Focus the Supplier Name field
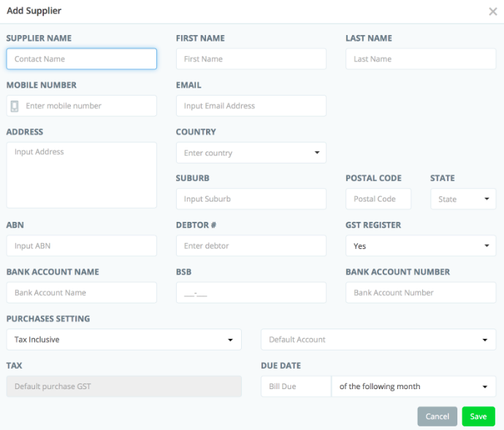The image size is (504, 430). [81, 59]
